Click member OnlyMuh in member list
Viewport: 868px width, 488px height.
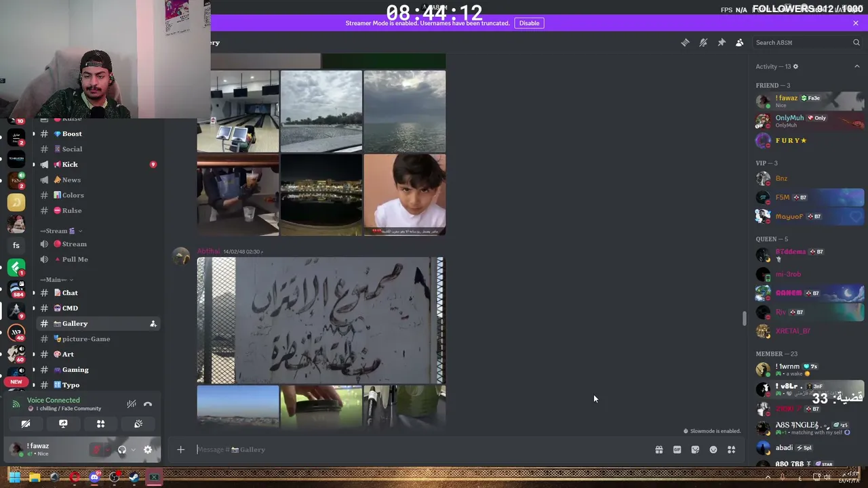810,121
